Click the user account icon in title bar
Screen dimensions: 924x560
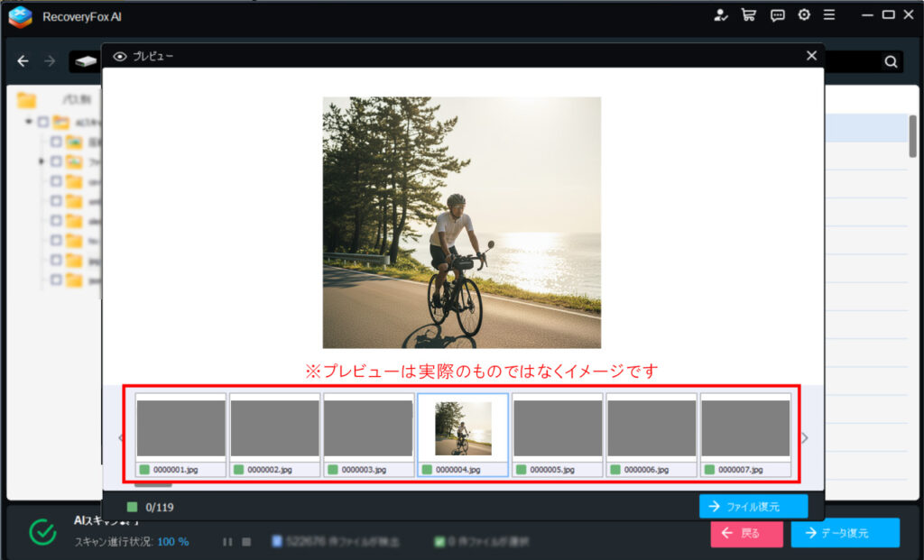pos(720,14)
